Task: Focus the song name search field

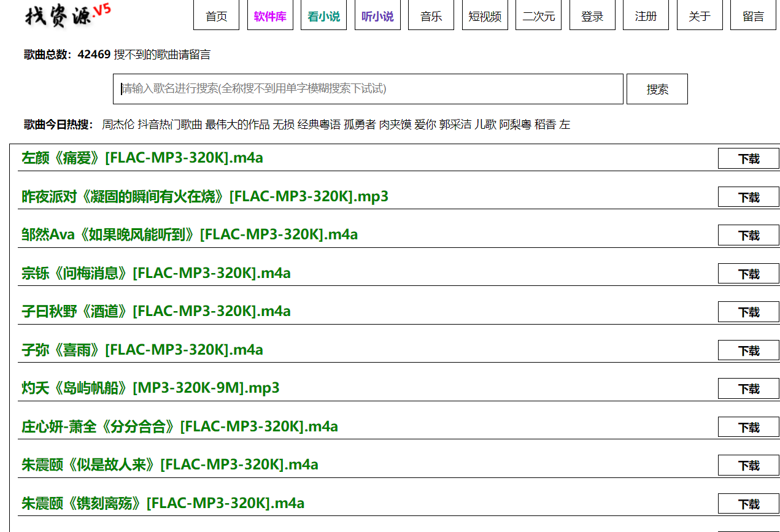Action: click(368, 89)
